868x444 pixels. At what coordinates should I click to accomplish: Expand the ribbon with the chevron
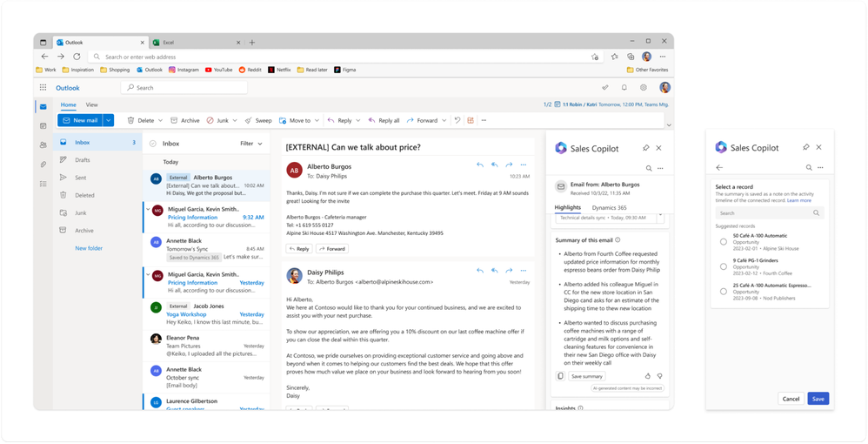tap(669, 125)
